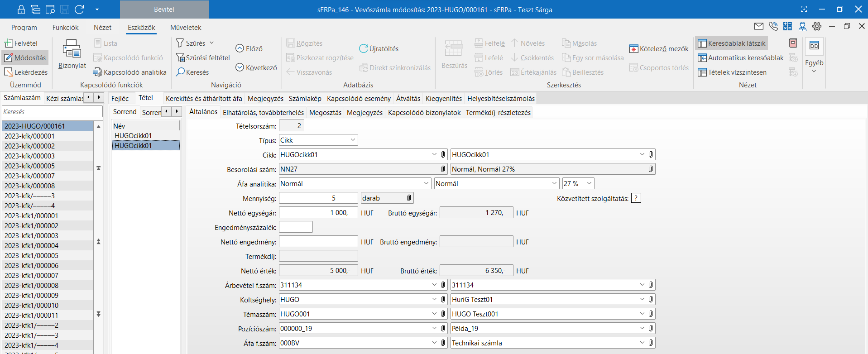Go to the Előző record
The width and height of the screenshot is (868, 354).
click(x=249, y=48)
